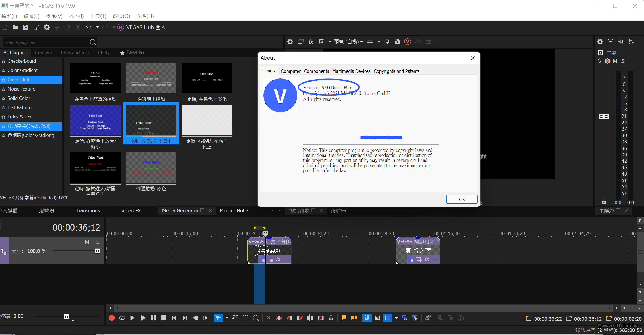Switch to the Computer tab
This screenshot has width=644, height=335.
(x=290, y=71)
